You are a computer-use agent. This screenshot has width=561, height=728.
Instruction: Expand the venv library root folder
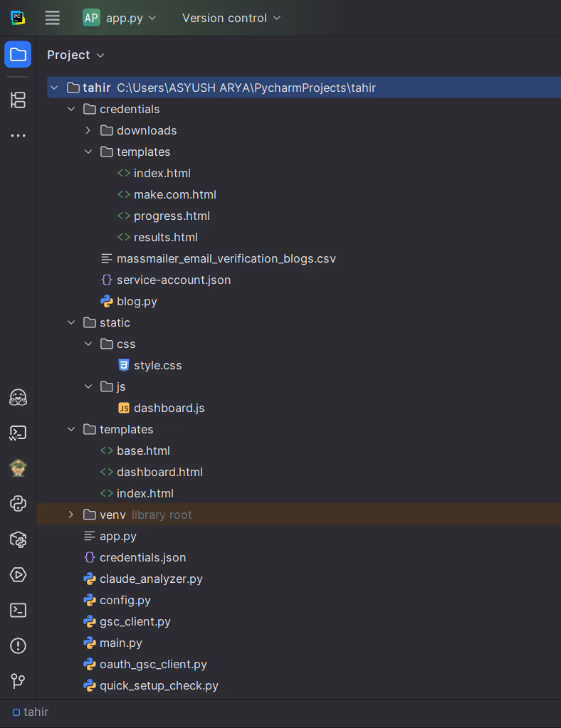pyautogui.click(x=71, y=515)
